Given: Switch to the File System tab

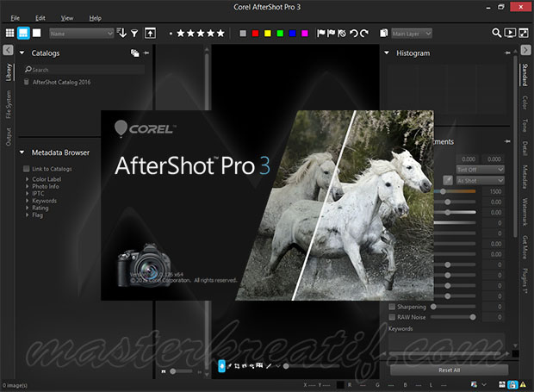Looking at the screenshot, I should [9, 104].
